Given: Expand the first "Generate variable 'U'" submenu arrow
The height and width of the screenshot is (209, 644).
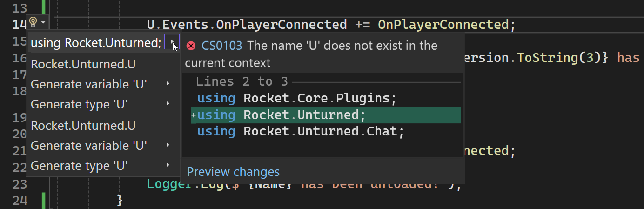Looking at the screenshot, I should click(x=168, y=84).
